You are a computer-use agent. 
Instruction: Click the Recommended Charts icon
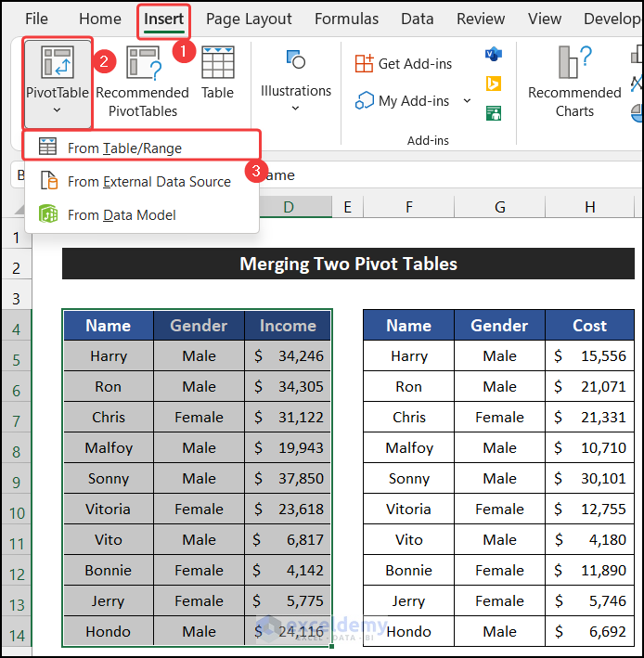(x=574, y=65)
